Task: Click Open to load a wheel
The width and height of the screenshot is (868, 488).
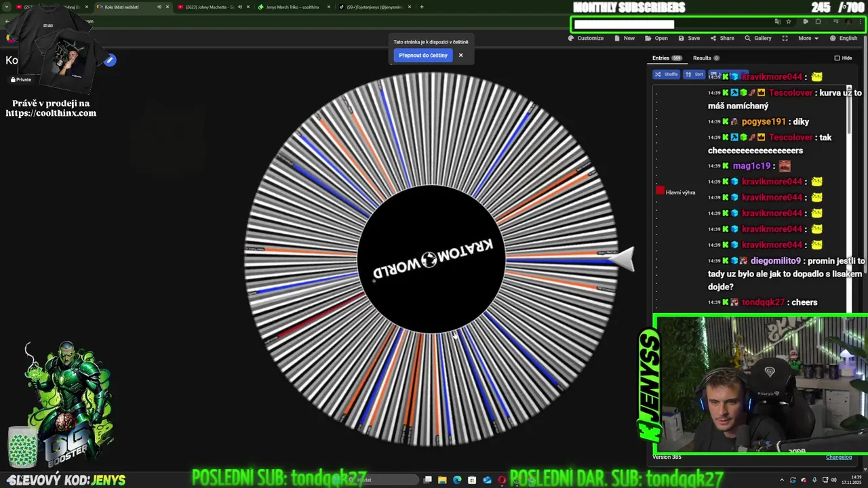Action: click(x=656, y=38)
